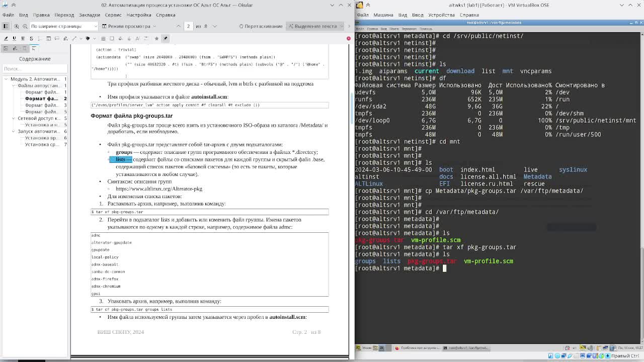Select the strikeout annotation tool
The height and width of the screenshot is (362, 644).
(31, 38)
